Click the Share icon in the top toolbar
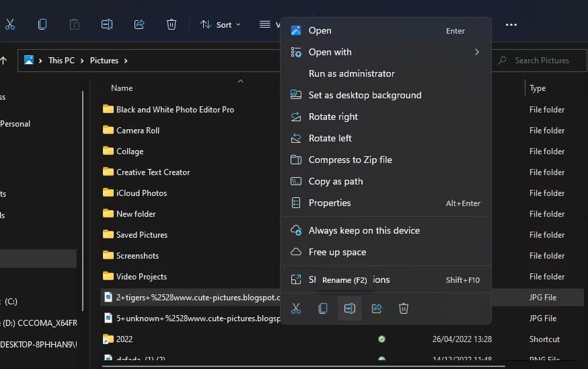Screen dimensions: 588x369 pyautogui.click(x=139, y=24)
